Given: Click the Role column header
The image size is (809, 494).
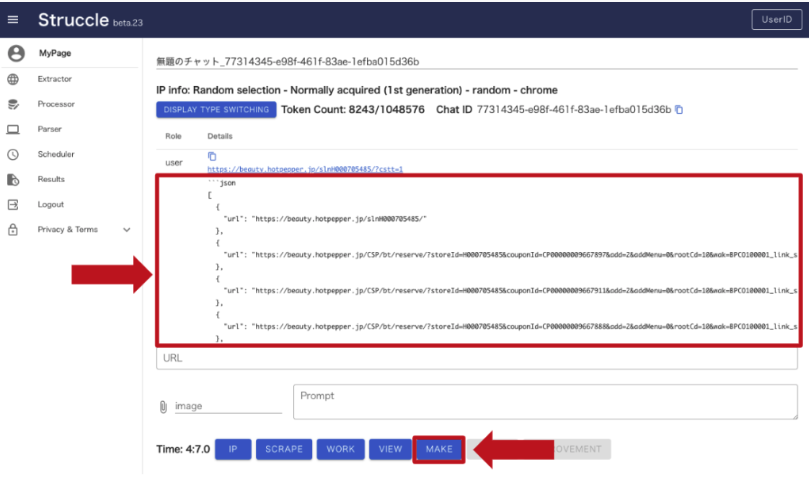Looking at the screenshot, I should pos(173,136).
